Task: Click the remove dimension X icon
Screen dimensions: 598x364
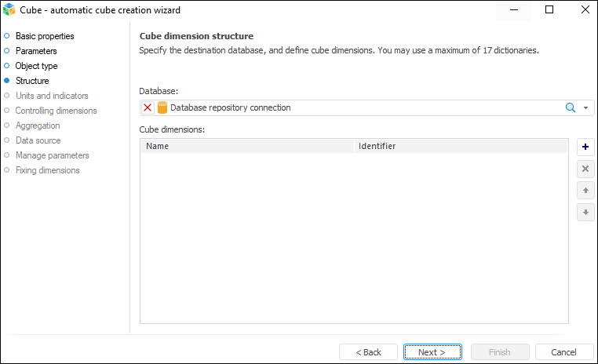Action: coord(585,169)
